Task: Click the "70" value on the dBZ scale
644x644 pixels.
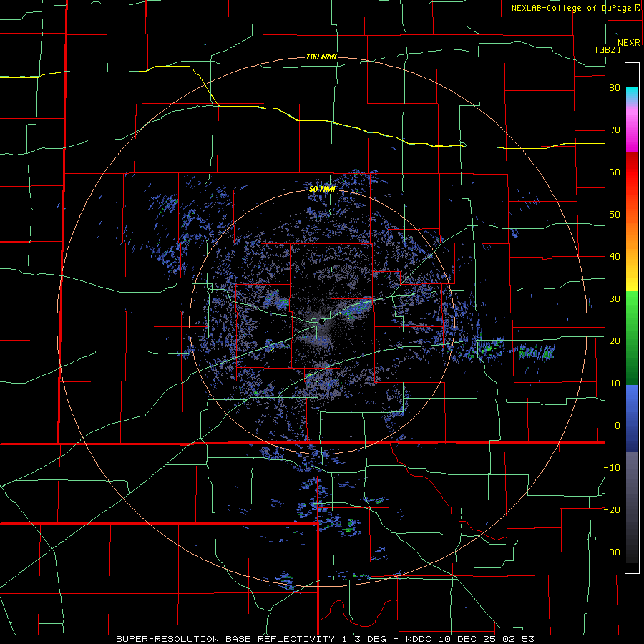Action: (615, 130)
